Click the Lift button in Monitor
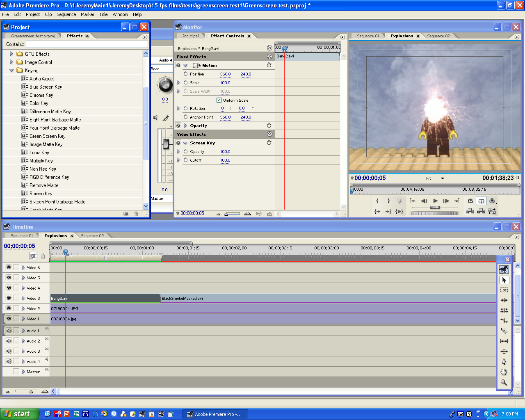525x420 pixels. 470,211
